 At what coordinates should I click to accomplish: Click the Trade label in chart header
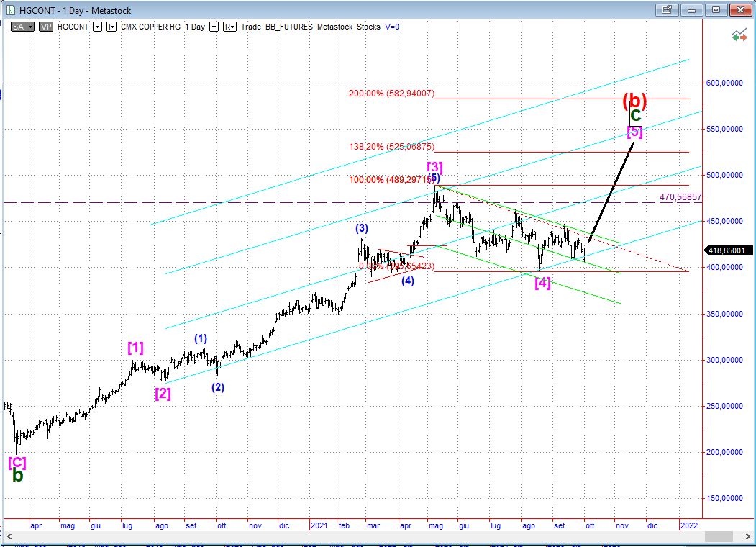251,27
